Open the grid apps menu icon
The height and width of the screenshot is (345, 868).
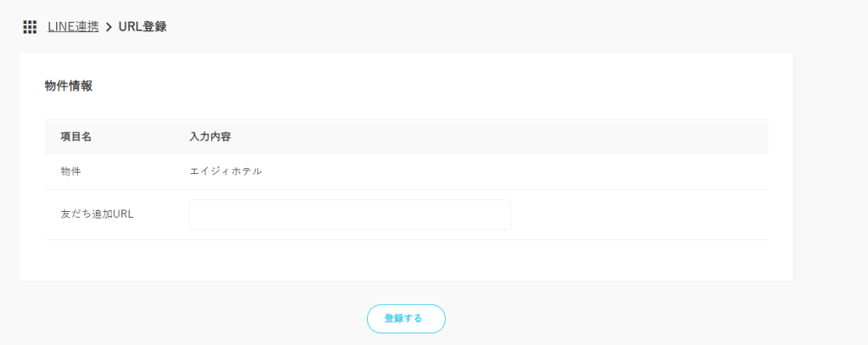[x=30, y=27]
